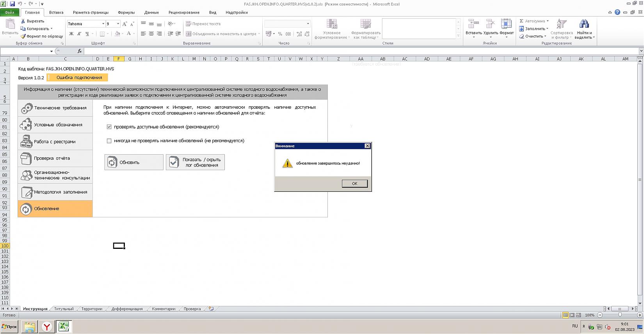Switch to the Формулы ribbon tab
The width and height of the screenshot is (644, 334).
click(x=126, y=13)
